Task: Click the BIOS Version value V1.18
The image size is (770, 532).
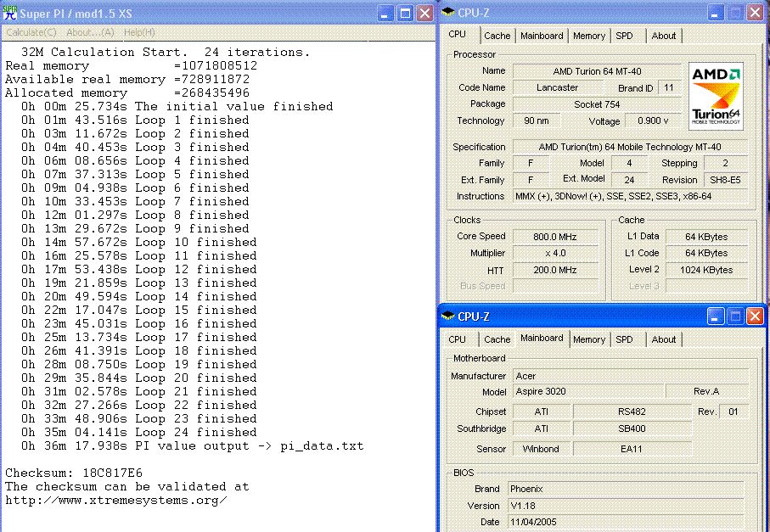Action: (626, 506)
